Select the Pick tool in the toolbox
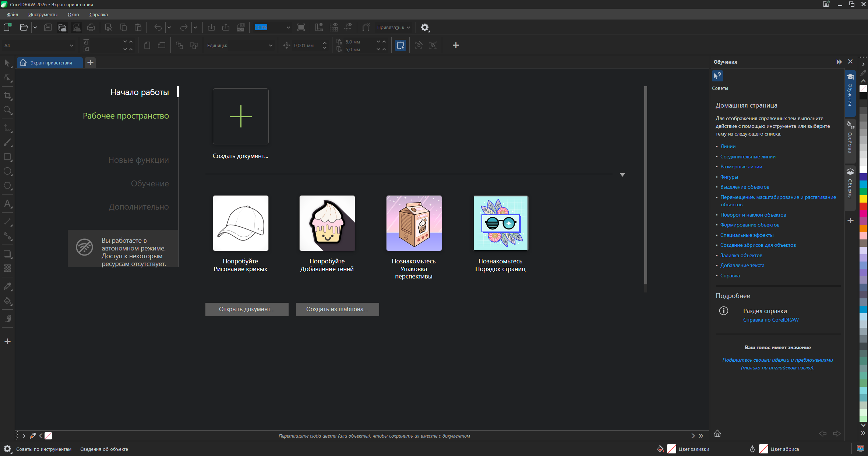 [x=7, y=63]
